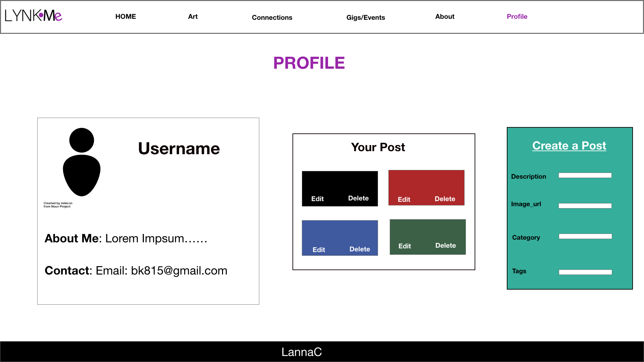Image resolution: width=644 pixels, height=362 pixels.
Task: Edit the red post
Action: coord(404,199)
